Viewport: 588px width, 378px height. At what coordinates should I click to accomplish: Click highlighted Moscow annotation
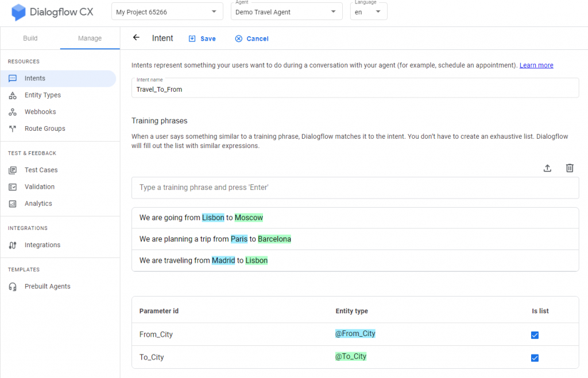249,217
